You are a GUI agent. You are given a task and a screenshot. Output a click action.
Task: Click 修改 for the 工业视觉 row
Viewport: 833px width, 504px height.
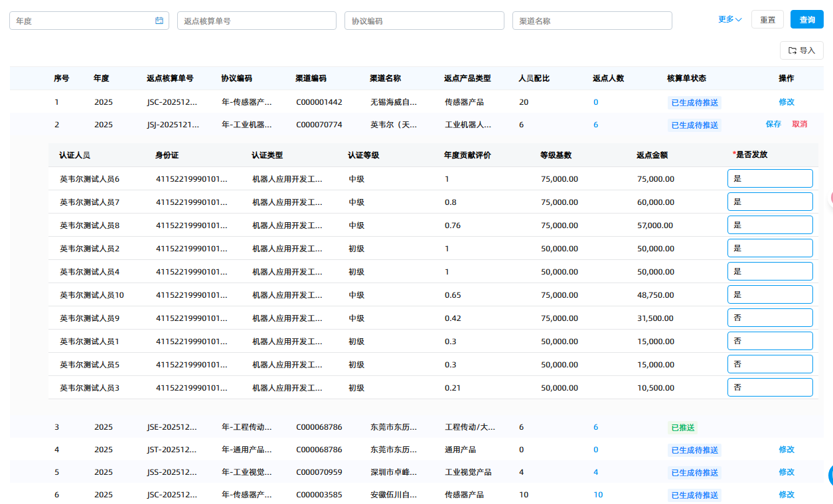click(x=786, y=472)
